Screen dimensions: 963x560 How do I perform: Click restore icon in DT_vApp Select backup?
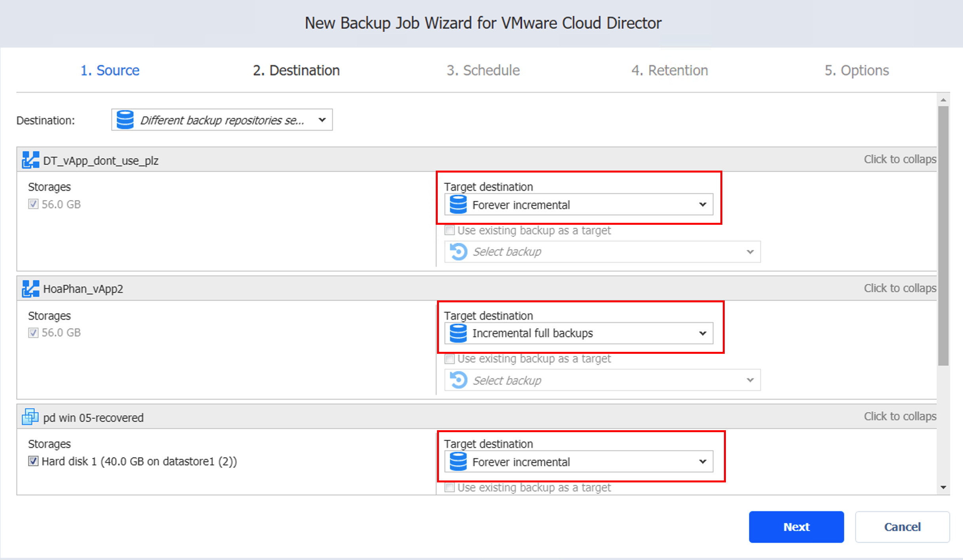click(x=459, y=252)
